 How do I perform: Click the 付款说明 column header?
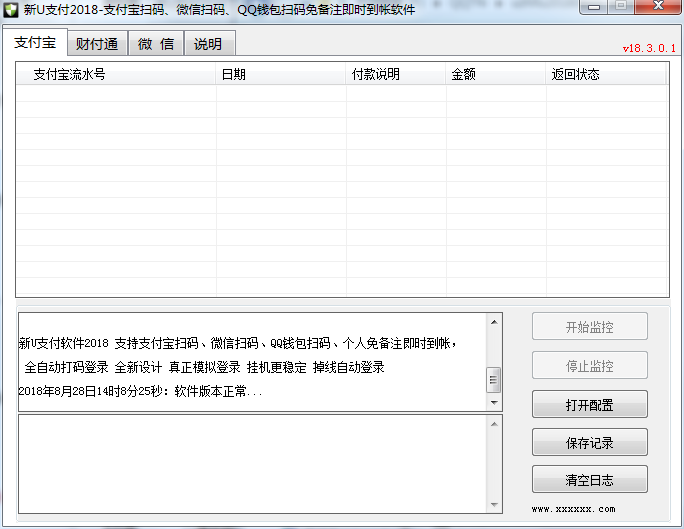coord(396,74)
